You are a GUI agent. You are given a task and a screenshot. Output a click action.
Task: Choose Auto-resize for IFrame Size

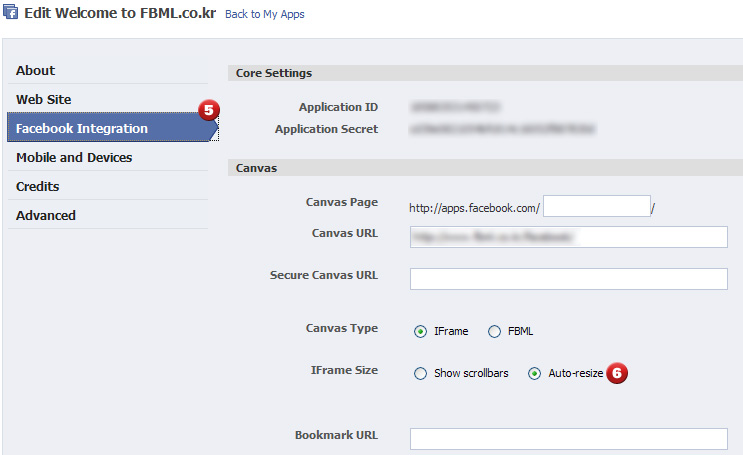(535, 373)
